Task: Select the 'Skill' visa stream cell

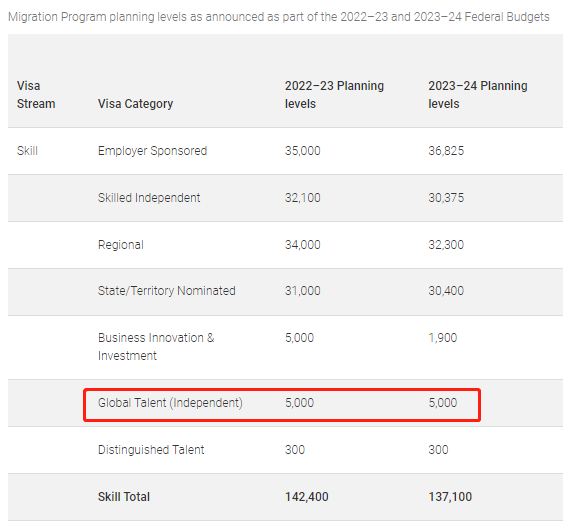Action: pos(27,151)
